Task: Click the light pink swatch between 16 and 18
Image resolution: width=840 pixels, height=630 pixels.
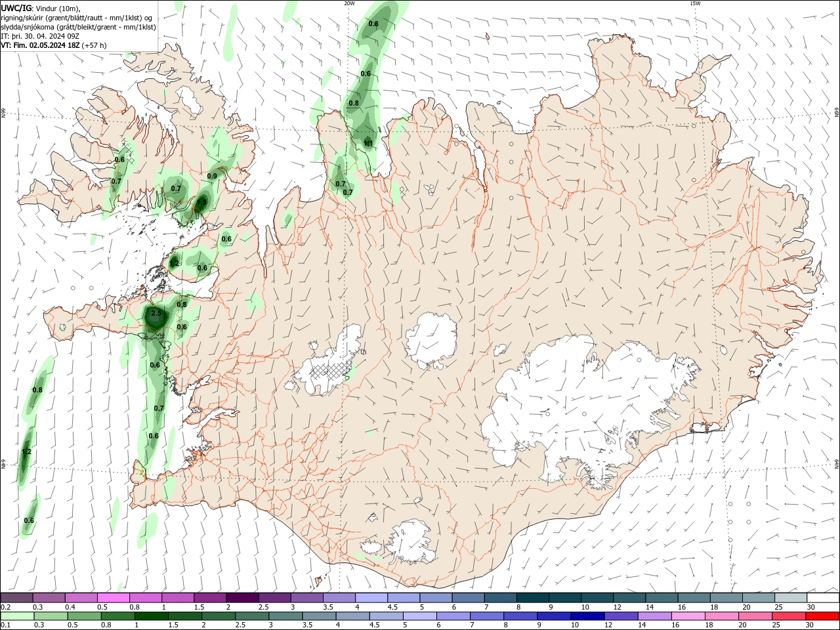Action: [x=688, y=616]
